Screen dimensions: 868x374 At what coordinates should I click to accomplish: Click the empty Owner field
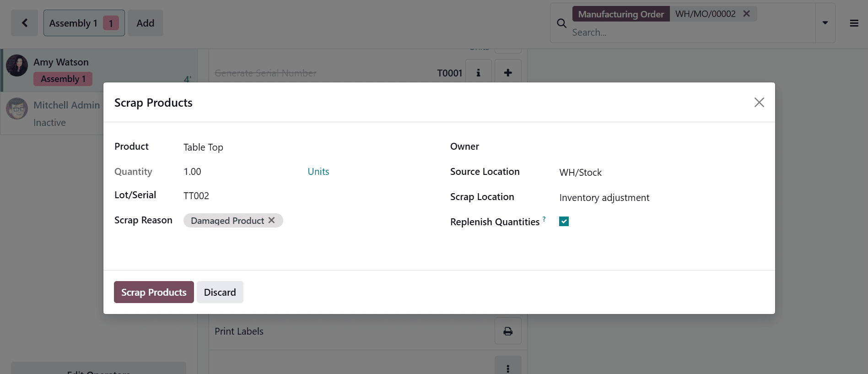[661, 147]
